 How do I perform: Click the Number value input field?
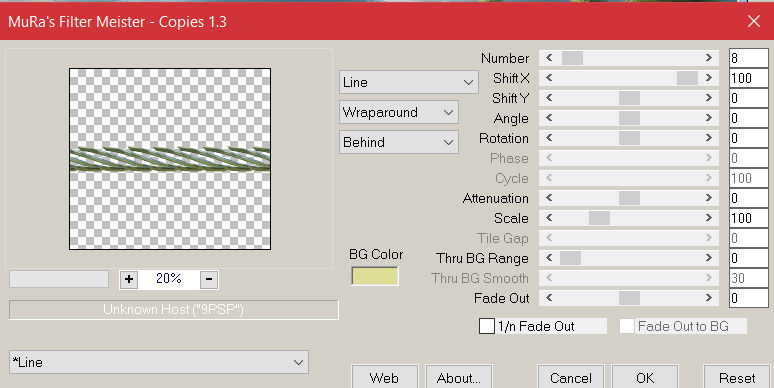tap(749, 58)
